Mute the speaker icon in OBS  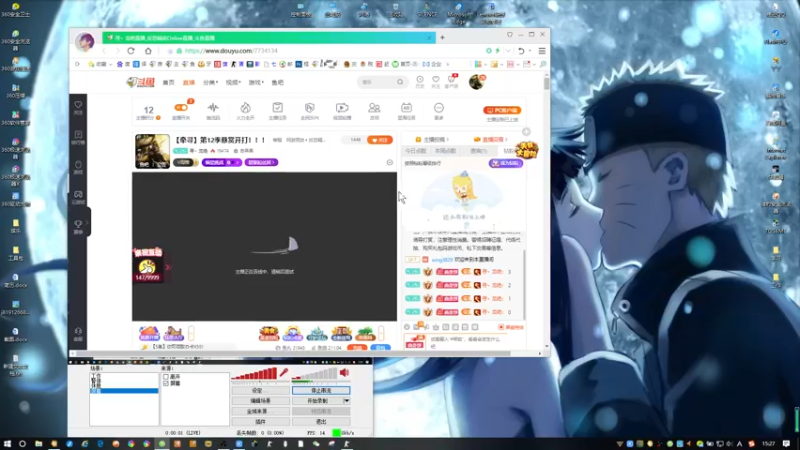point(345,373)
